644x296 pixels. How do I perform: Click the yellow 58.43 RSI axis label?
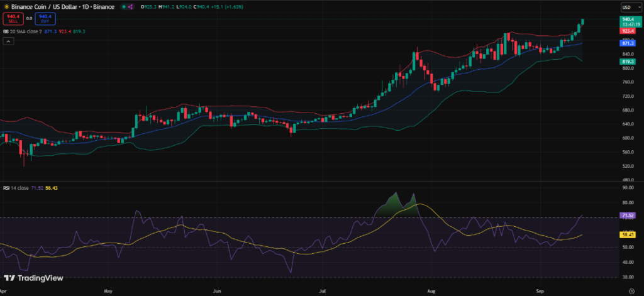coord(628,235)
